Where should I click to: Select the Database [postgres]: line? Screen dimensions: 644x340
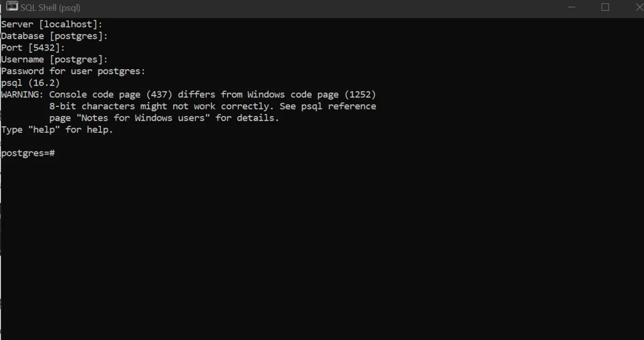pos(54,35)
